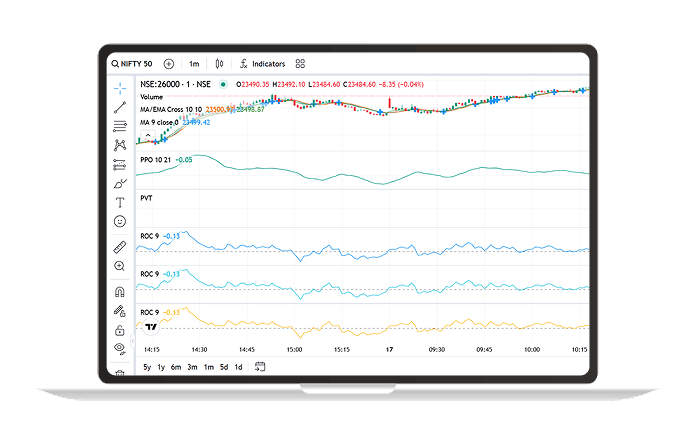Open indicator templates grid menu
Screen dimensions: 698x446
tap(300, 64)
